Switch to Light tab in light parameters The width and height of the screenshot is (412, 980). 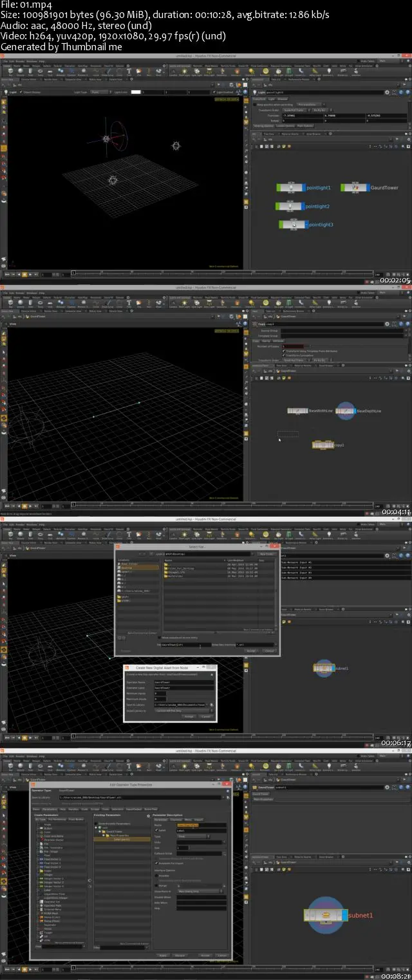coord(270,98)
